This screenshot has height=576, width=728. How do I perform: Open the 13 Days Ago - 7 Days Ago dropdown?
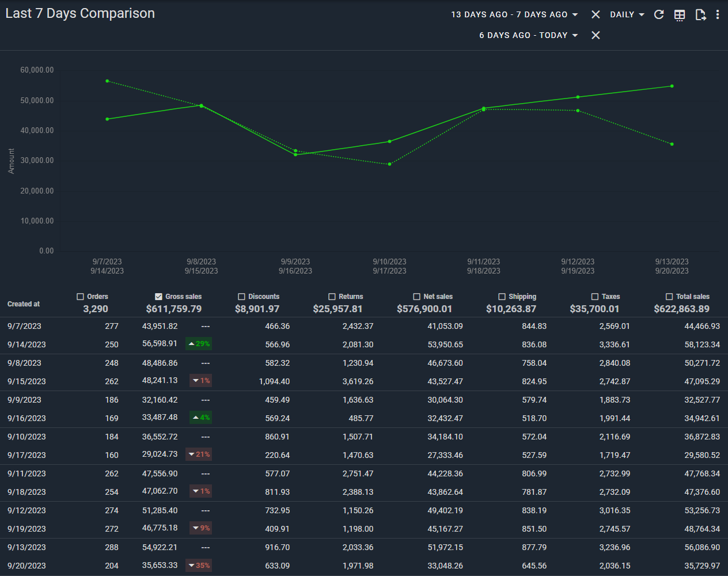click(x=514, y=14)
